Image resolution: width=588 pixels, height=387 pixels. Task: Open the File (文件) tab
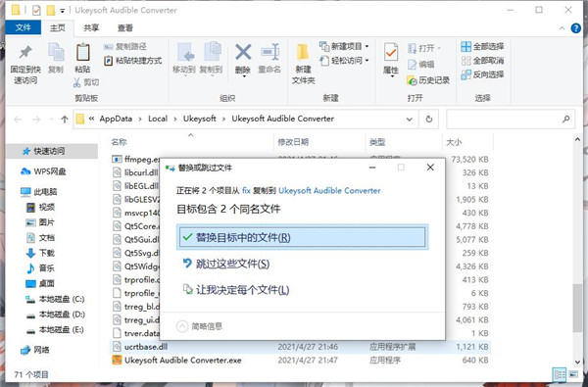[23, 27]
